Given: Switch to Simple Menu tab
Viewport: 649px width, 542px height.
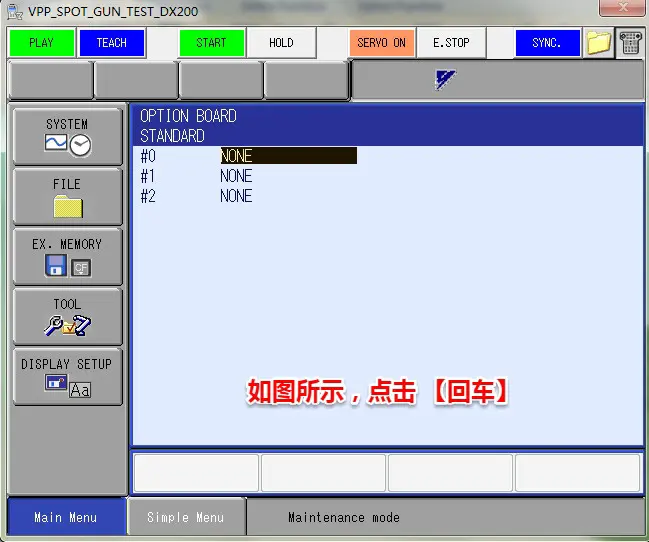Looking at the screenshot, I should click(x=186, y=517).
